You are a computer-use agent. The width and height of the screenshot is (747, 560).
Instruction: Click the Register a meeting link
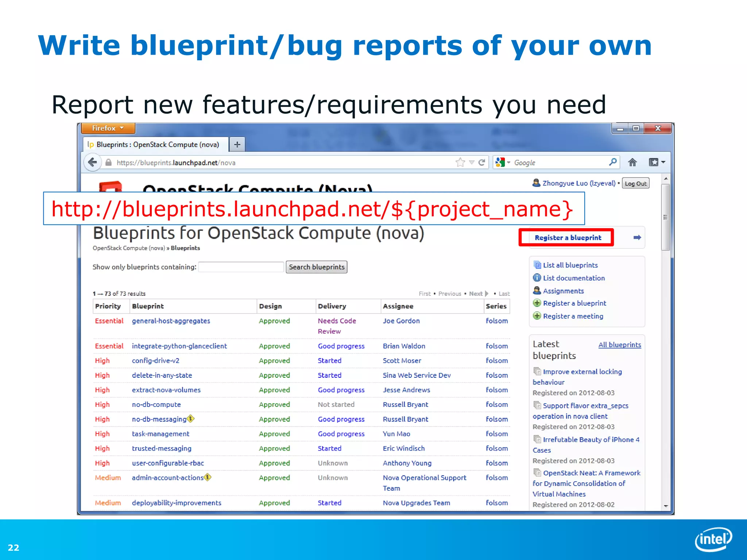pyautogui.click(x=573, y=316)
